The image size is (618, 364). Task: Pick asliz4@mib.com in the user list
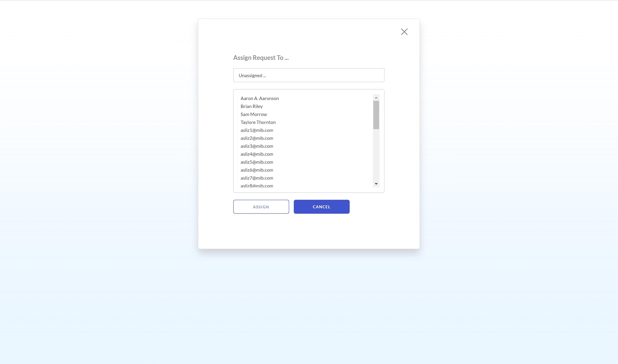[x=257, y=154]
